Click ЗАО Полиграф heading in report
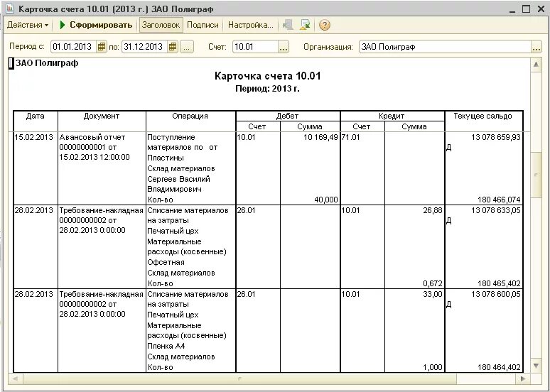The width and height of the screenshot is (550, 392). (47, 63)
